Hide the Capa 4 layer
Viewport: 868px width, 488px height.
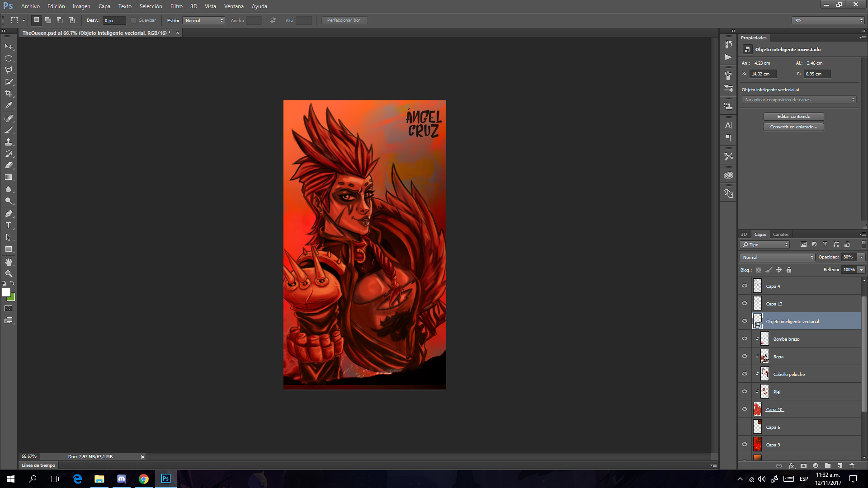[745, 286]
